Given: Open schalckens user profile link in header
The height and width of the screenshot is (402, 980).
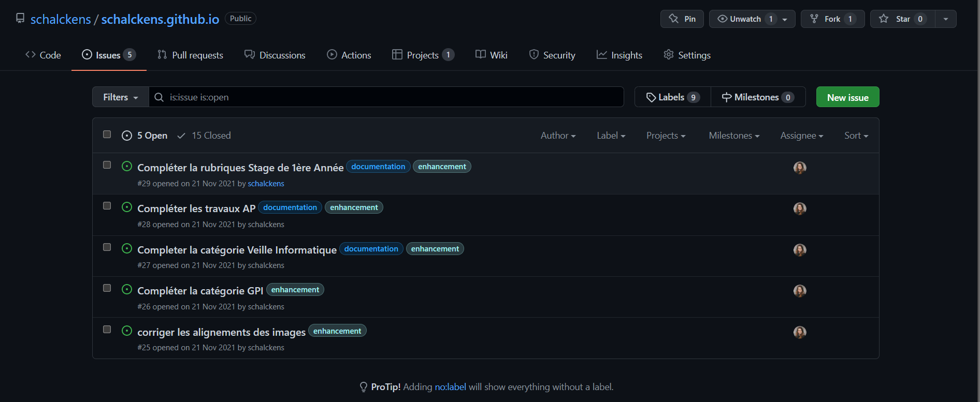Looking at the screenshot, I should (61, 19).
